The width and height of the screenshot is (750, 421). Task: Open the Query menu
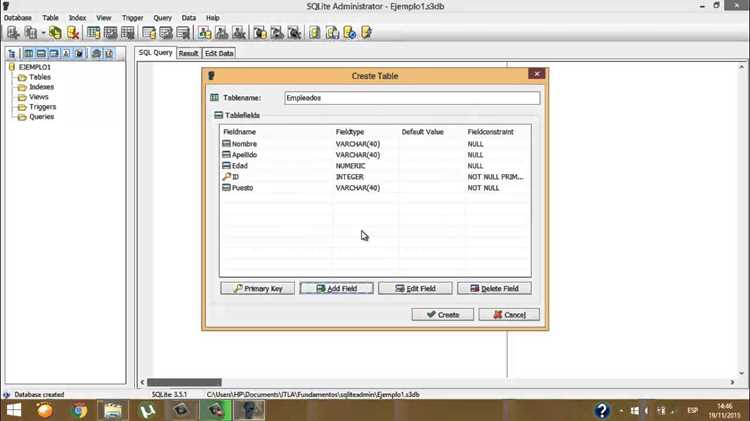(x=163, y=18)
